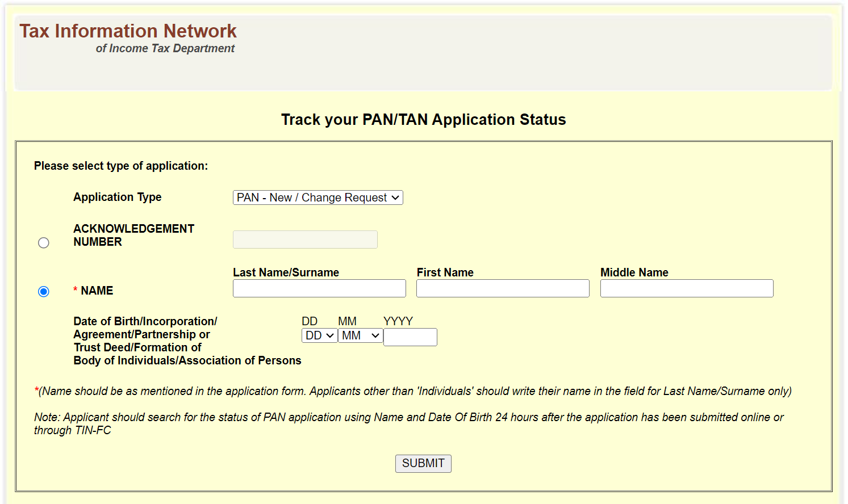Click the Date of Birth/Incorporation label

point(145,321)
